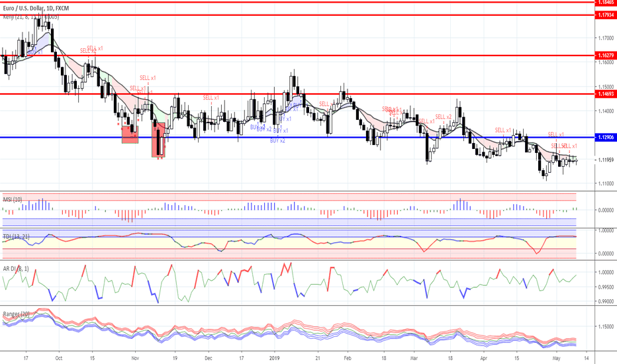Click the 1.11959 current price label
617x364 pixels.
point(606,159)
